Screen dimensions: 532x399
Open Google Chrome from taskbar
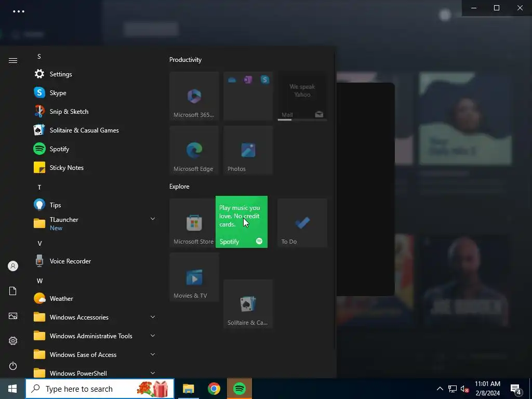(214, 389)
